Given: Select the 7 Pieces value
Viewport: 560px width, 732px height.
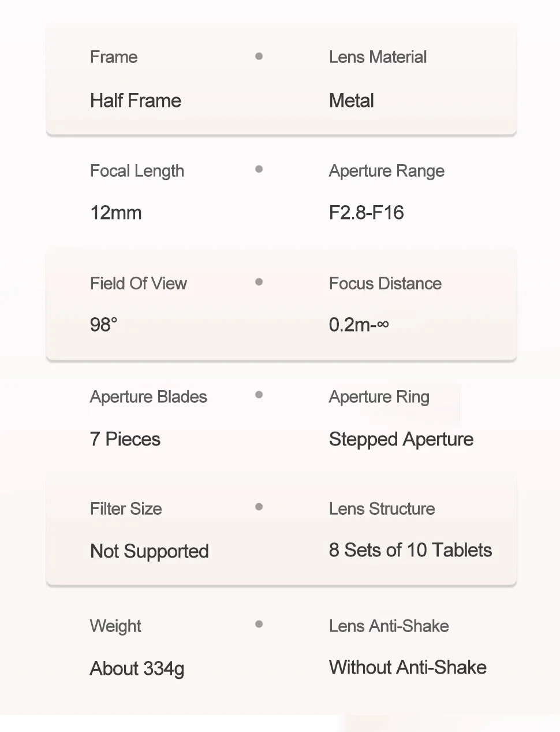Looking at the screenshot, I should click(125, 439).
